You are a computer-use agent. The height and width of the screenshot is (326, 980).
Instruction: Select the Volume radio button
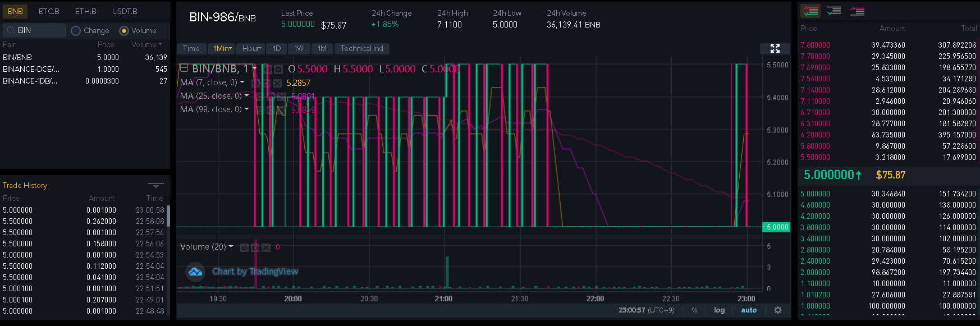(x=124, y=31)
